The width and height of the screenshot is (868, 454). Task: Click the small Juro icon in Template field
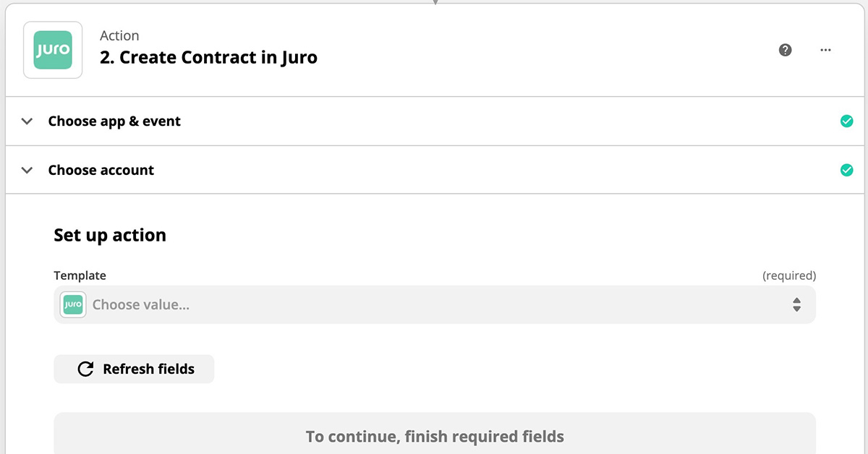[x=73, y=304]
